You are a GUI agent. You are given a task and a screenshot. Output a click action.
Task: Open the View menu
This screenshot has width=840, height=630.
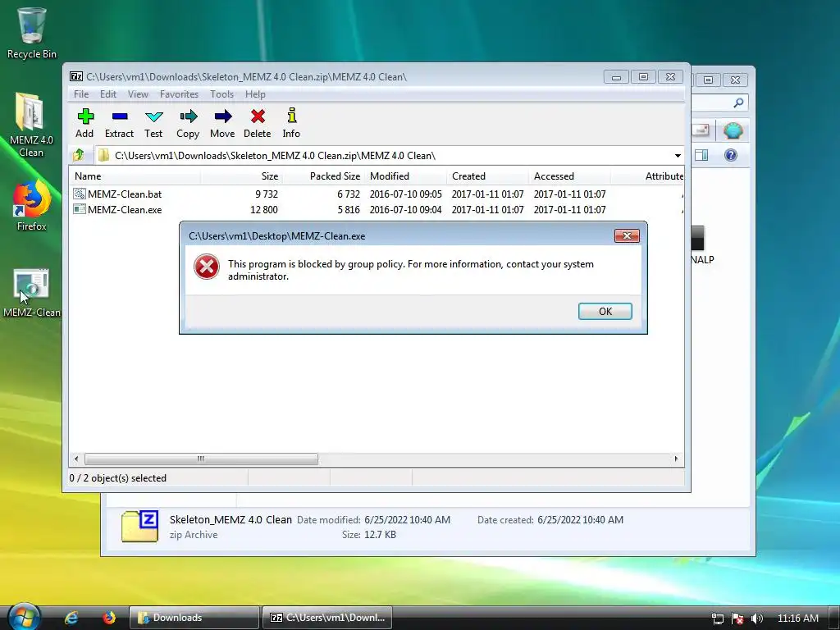(138, 94)
